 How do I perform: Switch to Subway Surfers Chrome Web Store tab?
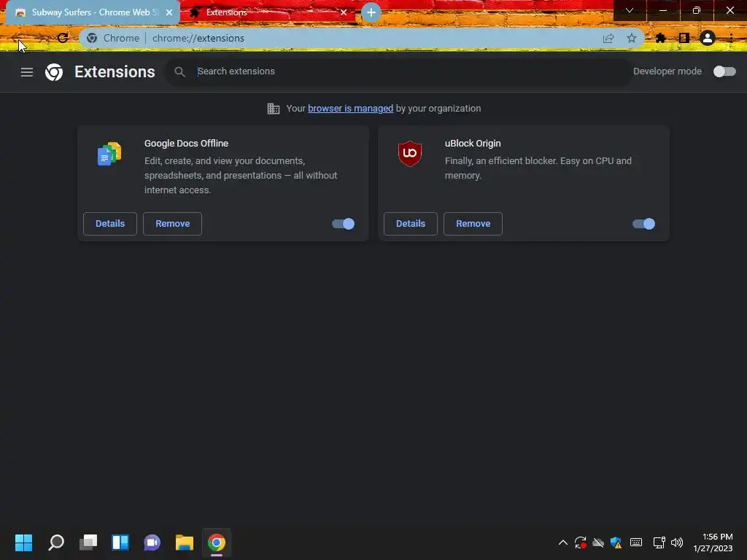click(94, 12)
